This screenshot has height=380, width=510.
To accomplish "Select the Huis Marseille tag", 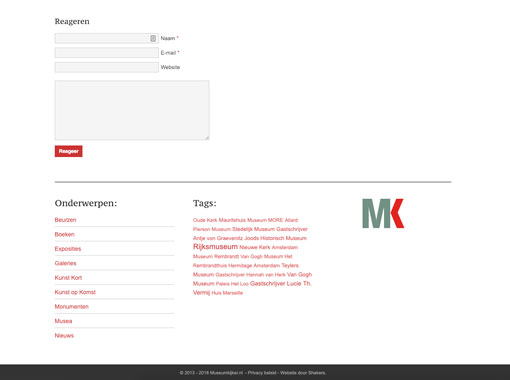I will 227,293.
